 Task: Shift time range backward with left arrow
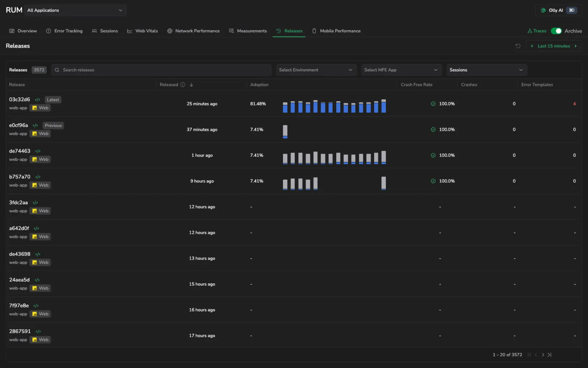pyautogui.click(x=532, y=46)
